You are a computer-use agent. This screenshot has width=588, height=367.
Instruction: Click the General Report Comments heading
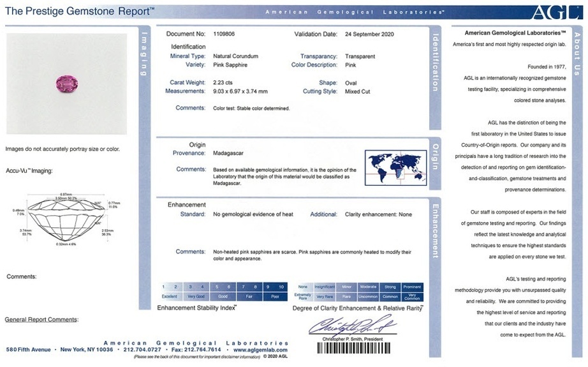pos(41,319)
